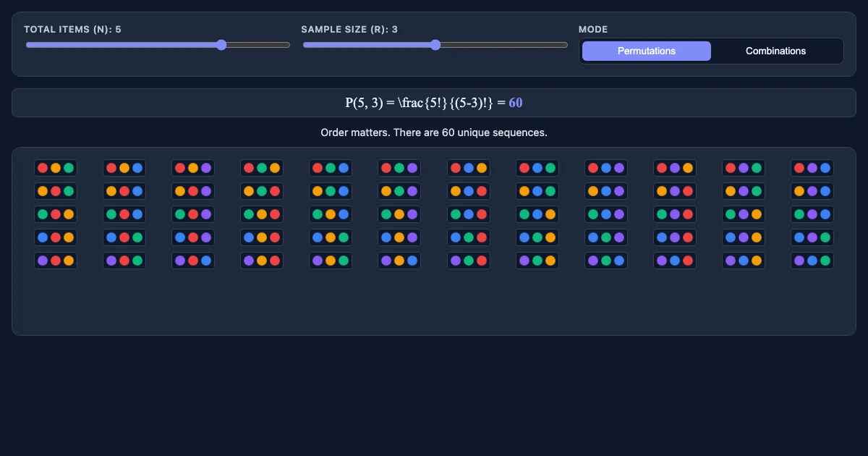Select the red-orange-blue sequence chip
Image resolution: width=868 pixels, height=456 pixels.
[124, 168]
